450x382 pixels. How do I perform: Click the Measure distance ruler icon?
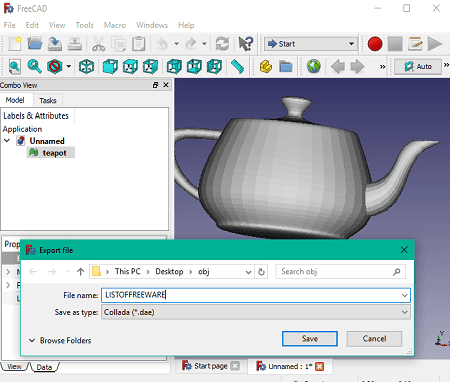click(x=237, y=66)
